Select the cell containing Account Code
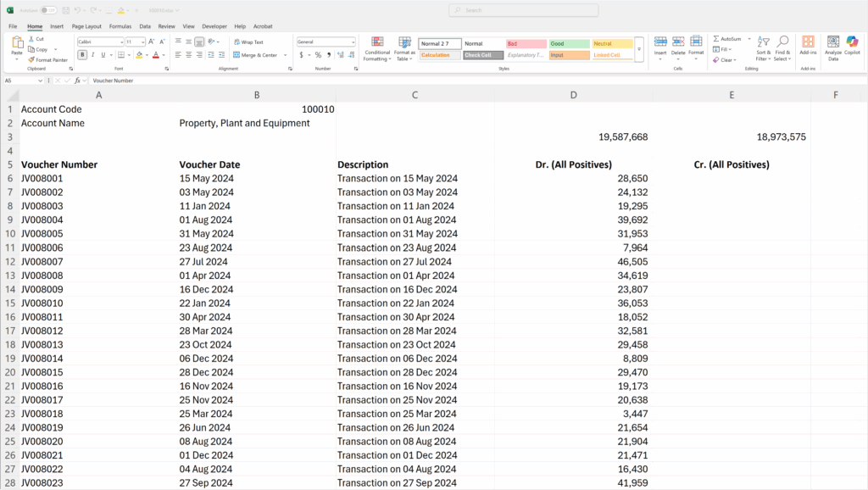 pyautogui.click(x=51, y=109)
